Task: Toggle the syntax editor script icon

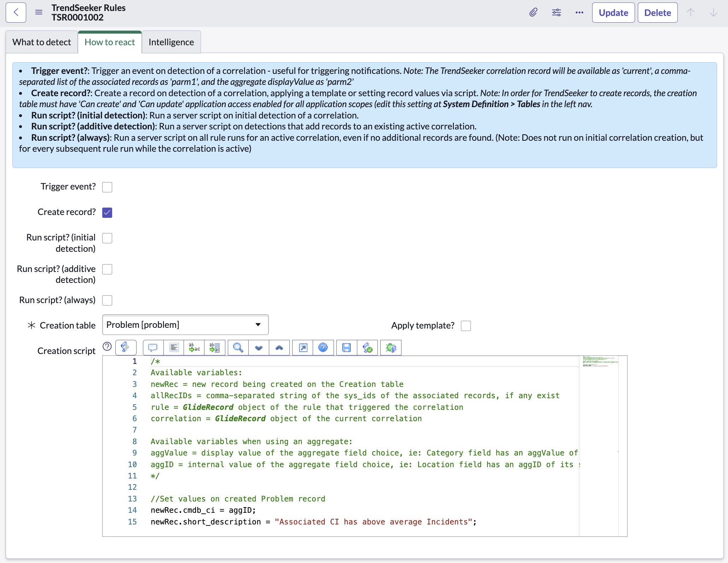Action: [x=126, y=348]
